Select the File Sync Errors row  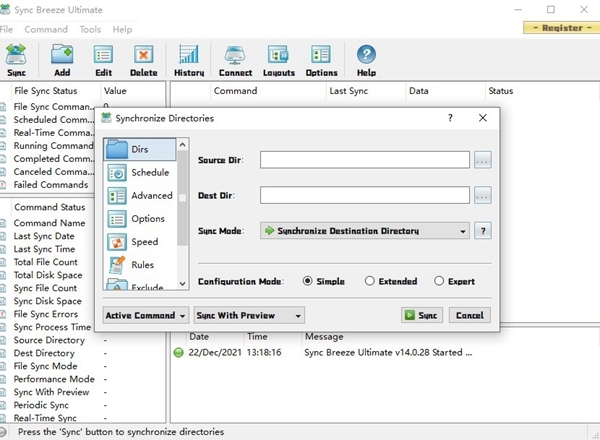pos(46,314)
